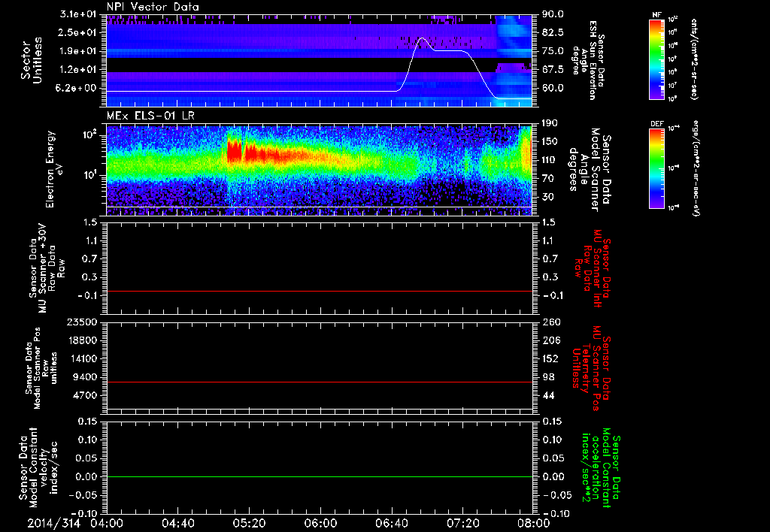Image resolution: width=770 pixels, height=532 pixels.
Task: Click the red 'MU Scanner Pos Telemetry' label
Action: coord(591,368)
